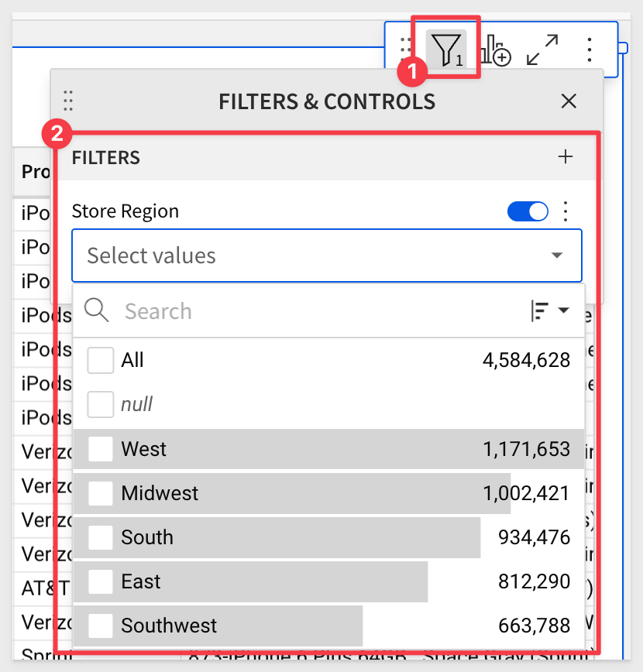Click the add child chart icon
Viewport: 643px width, 672px height.
click(495, 50)
